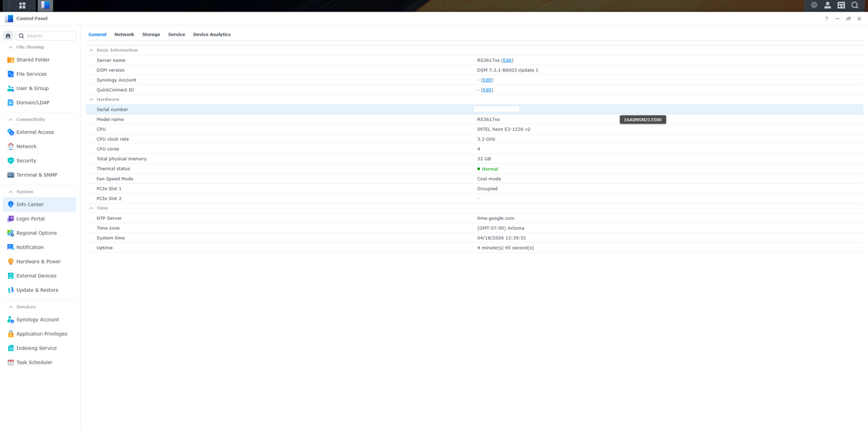Screen dimensions: 868x431
Task: Edit the QuickConnect ID
Action: tap(487, 90)
